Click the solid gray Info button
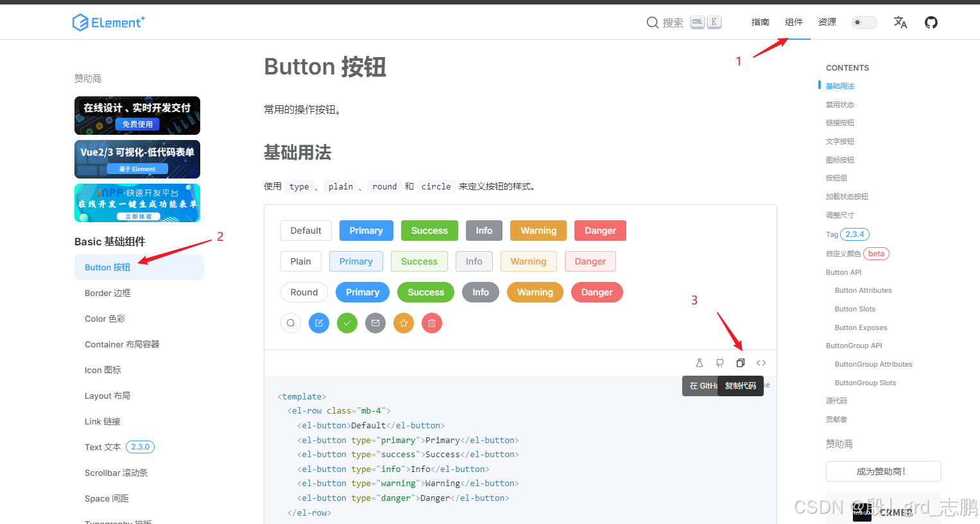Screen dimensions: 980x524 coord(484,231)
